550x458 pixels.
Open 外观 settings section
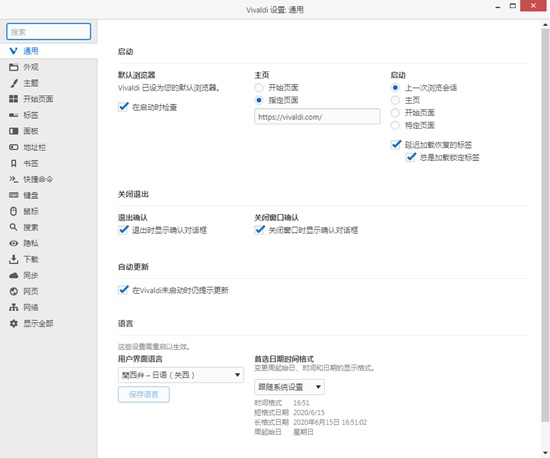(48, 67)
